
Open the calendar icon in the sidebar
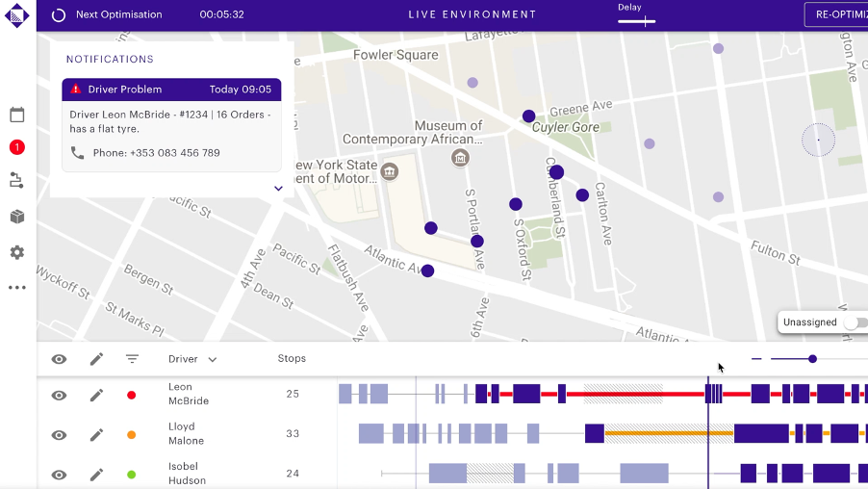[17, 115]
